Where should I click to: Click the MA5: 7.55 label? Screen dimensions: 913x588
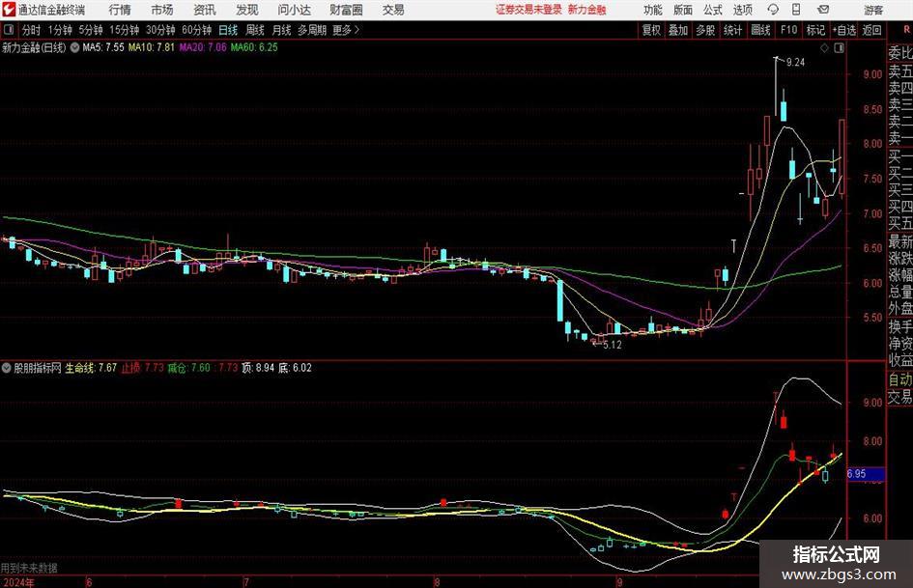tap(103, 47)
